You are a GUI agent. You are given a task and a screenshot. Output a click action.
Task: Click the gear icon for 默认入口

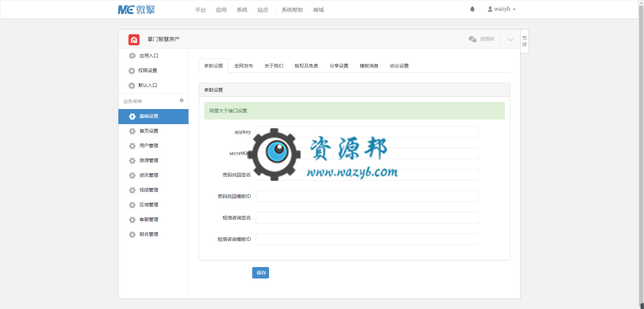132,86
